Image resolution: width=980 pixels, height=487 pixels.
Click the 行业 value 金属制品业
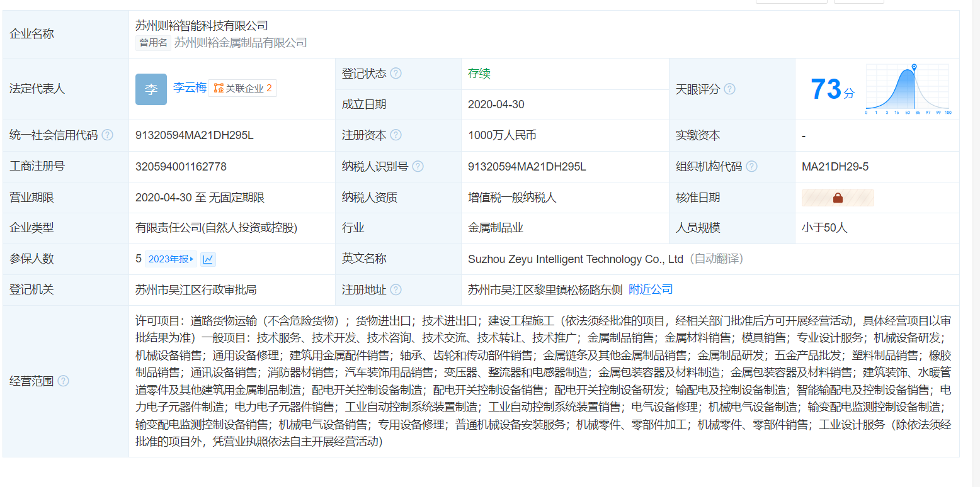(x=496, y=228)
